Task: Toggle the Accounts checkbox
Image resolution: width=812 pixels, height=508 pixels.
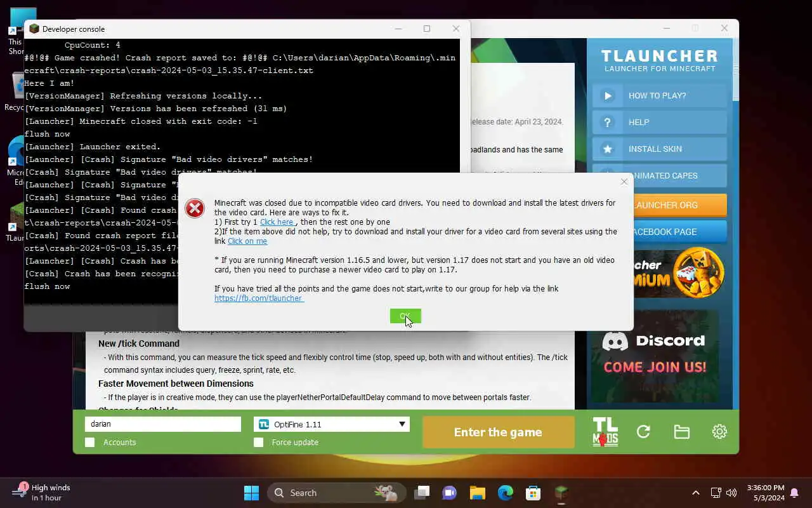Action: 90,443
